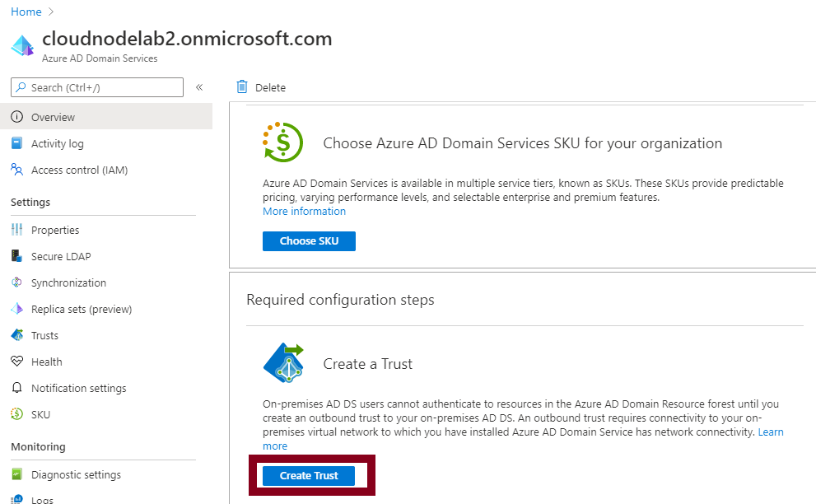Click the Trusts icon under Settings
The width and height of the screenshot is (816, 504).
point(16,335)
